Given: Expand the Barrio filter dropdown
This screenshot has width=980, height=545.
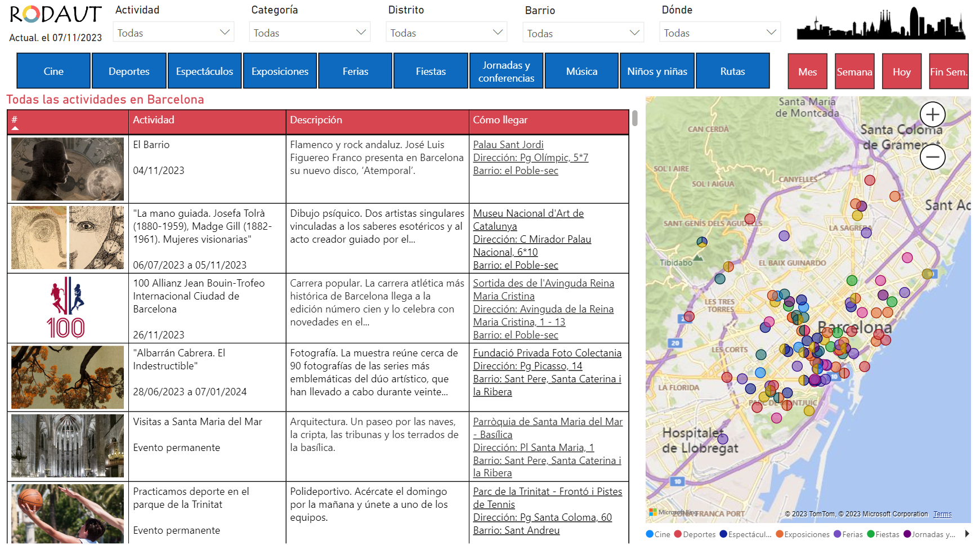Looking at the screenshot, I should pos(583,33).
